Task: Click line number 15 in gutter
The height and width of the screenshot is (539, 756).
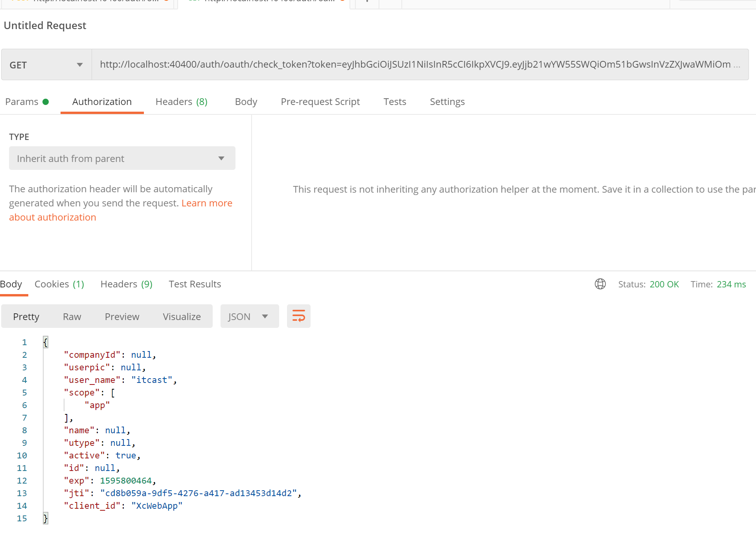Action: point(22,519)
